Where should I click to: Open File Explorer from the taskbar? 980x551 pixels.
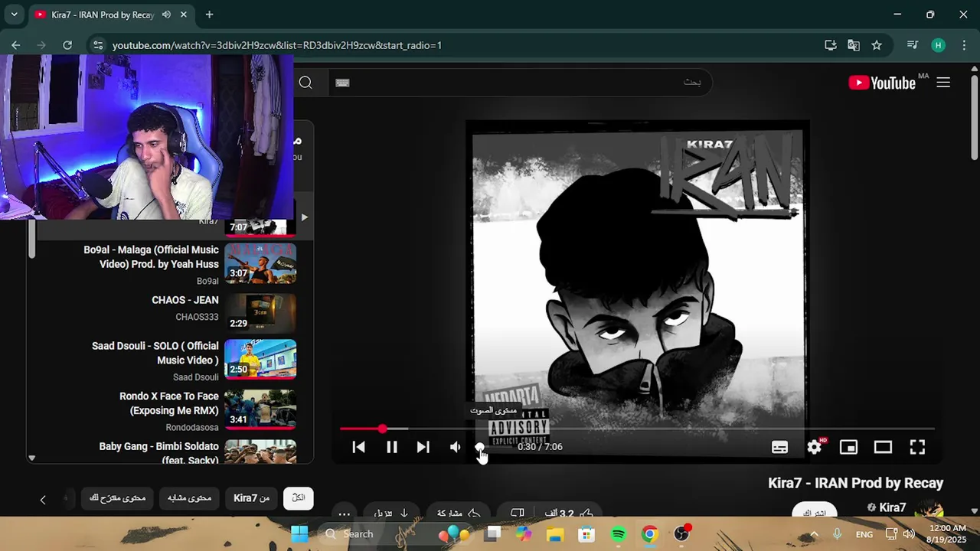pos(554,534)
